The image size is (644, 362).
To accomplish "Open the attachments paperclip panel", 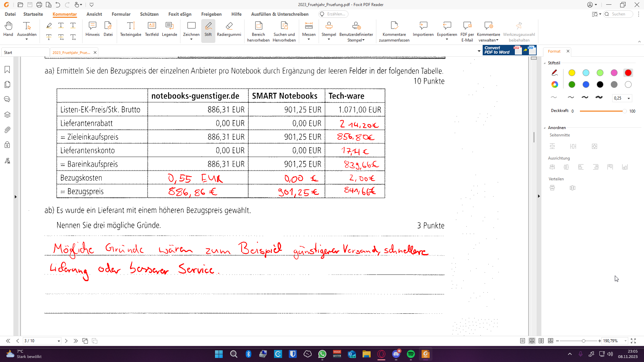I will [x=7, y=130].
